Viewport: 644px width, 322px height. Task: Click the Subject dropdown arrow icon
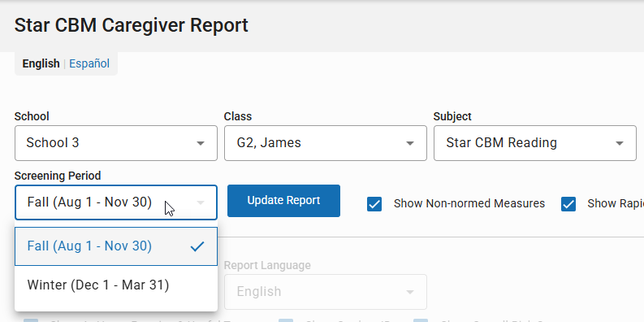tap(620, 144)
